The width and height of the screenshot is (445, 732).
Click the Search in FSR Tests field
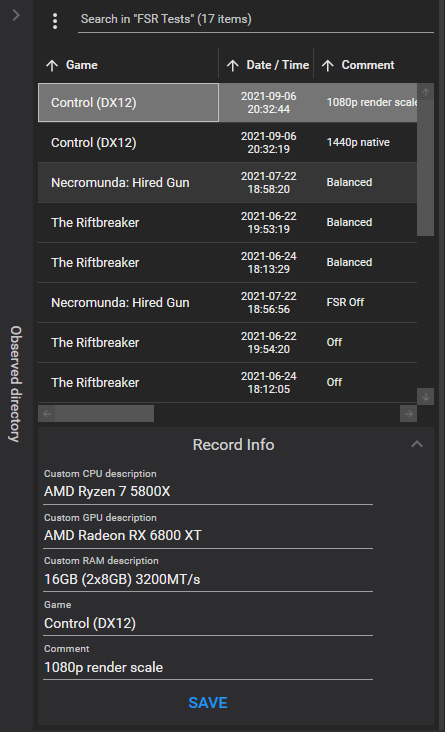(x=256, y=20)
